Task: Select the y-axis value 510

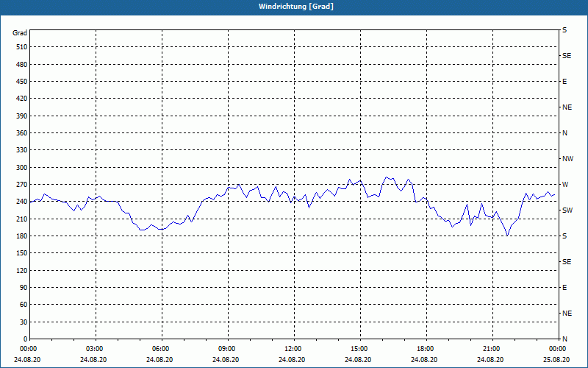Action: 22,47
